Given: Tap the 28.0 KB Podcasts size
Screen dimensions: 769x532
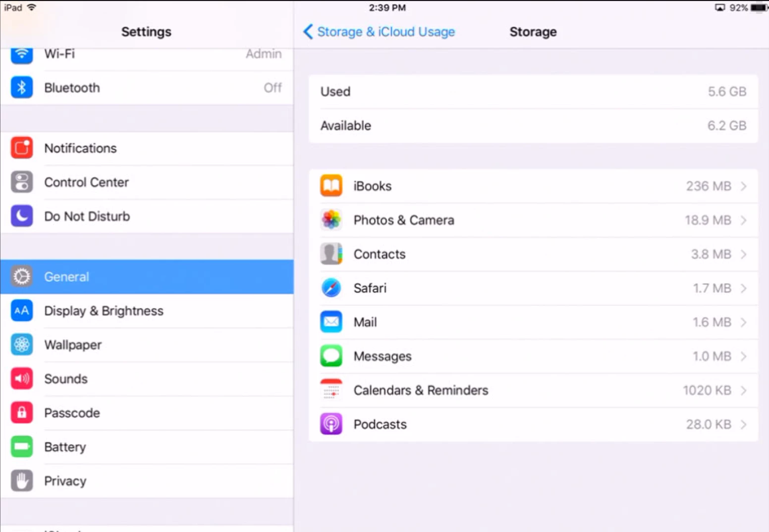Looking at the screenshot, I should pyautogui.click(x=709, y=425).
